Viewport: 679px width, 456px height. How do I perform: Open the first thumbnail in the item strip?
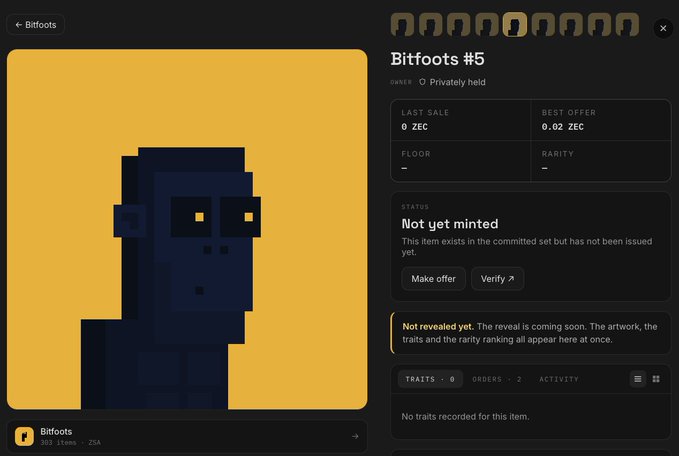tap(402, 24)
